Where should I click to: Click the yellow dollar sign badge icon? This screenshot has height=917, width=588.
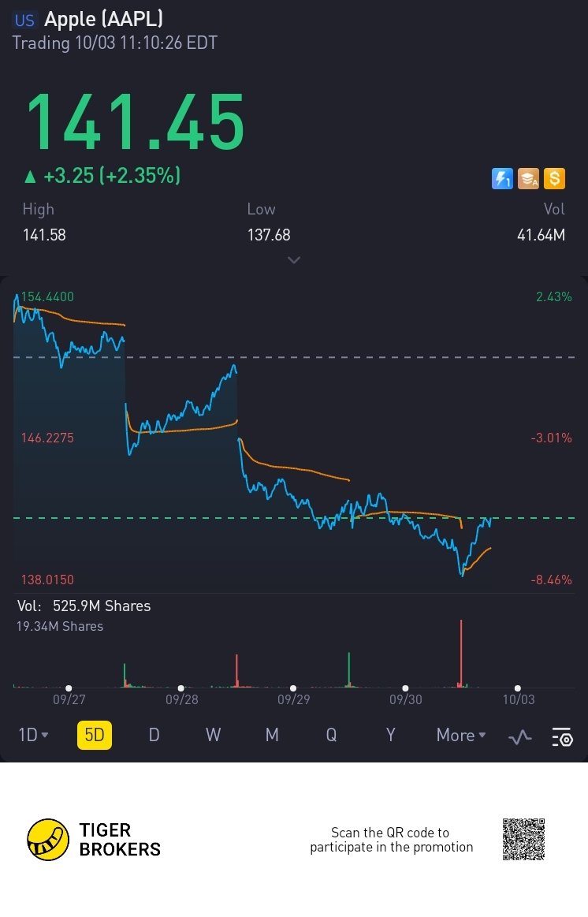(554, 179)
